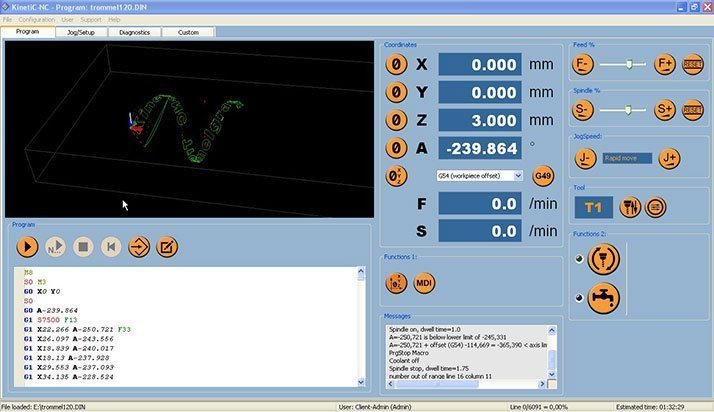714x412 pixels.
Task: Click the load program arrow icon
Action: [x=140, y=246]
